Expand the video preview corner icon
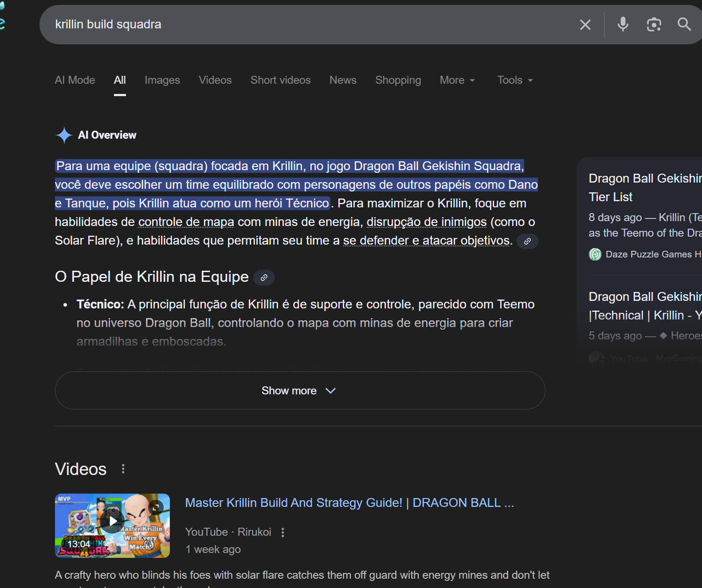The width and height of the screenshot is (702, 588). pos(156,507)
